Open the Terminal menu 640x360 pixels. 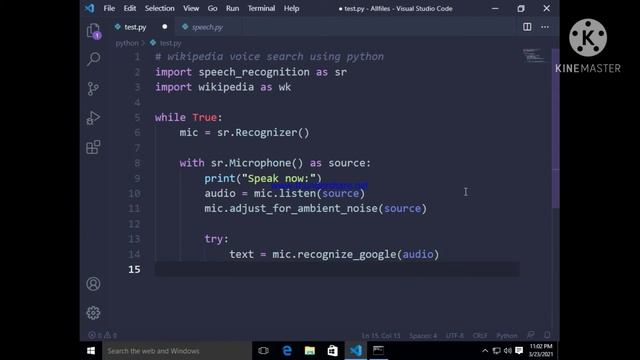click(261, 8)
